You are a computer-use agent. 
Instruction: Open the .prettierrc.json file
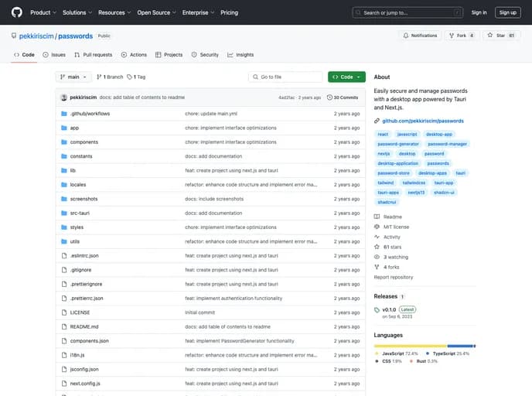87,299
